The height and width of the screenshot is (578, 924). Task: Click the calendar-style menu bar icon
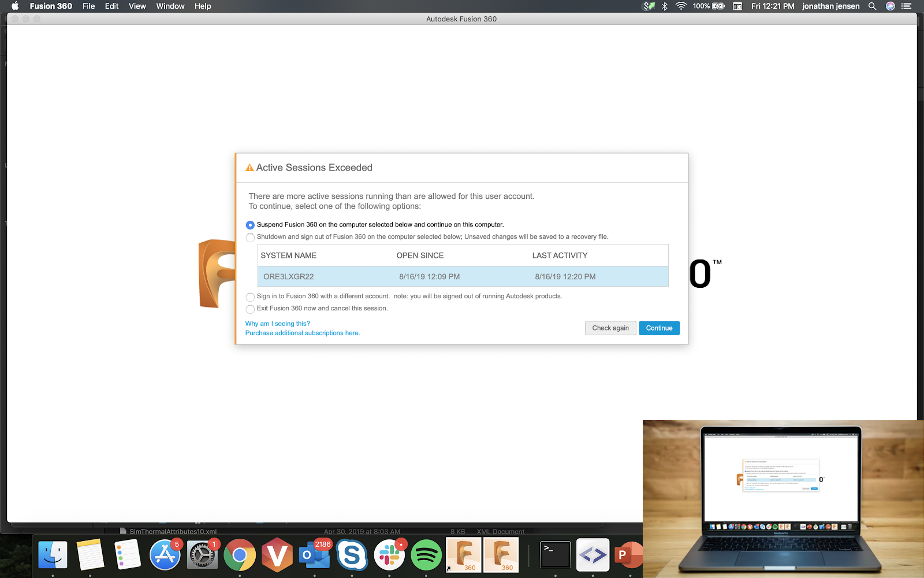point(737,6)
